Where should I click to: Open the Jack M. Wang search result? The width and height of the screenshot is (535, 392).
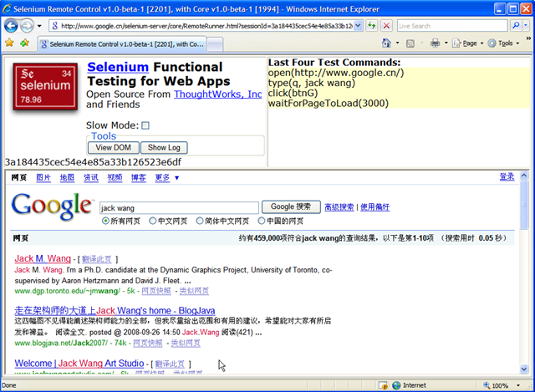pos(43,259)
